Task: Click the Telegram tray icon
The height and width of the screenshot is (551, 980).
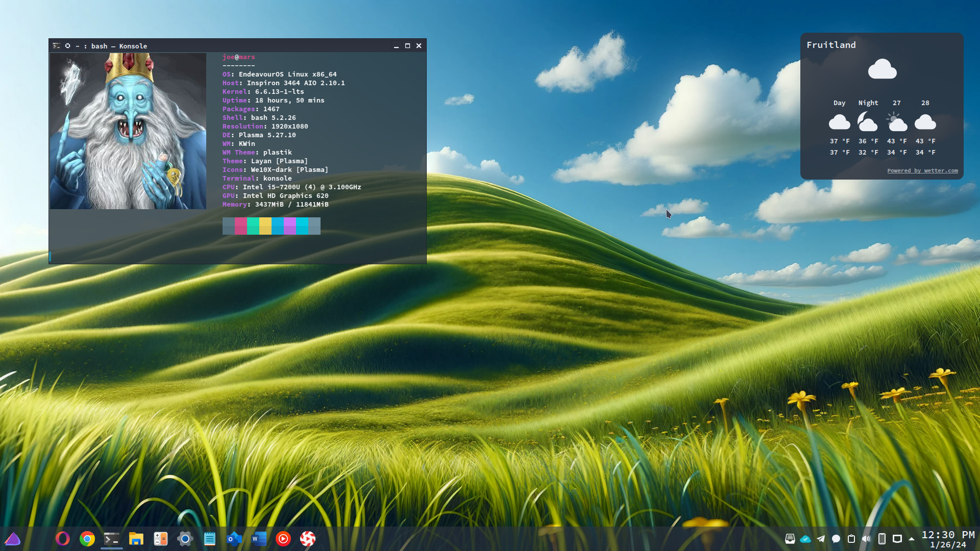Action: (821, 539)
